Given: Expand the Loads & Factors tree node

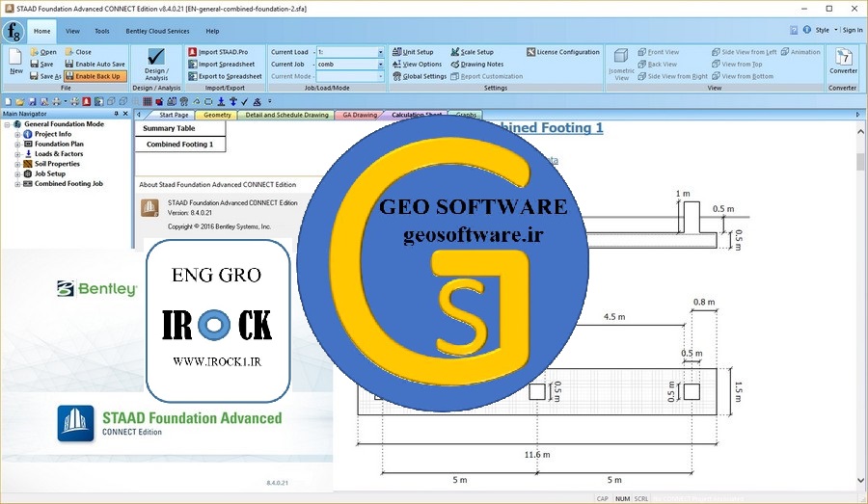Looking at the screenshot, I should pos(17,154).
